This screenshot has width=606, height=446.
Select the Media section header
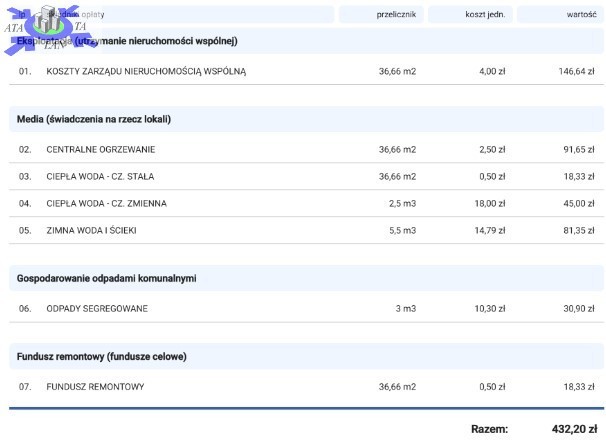94,119
